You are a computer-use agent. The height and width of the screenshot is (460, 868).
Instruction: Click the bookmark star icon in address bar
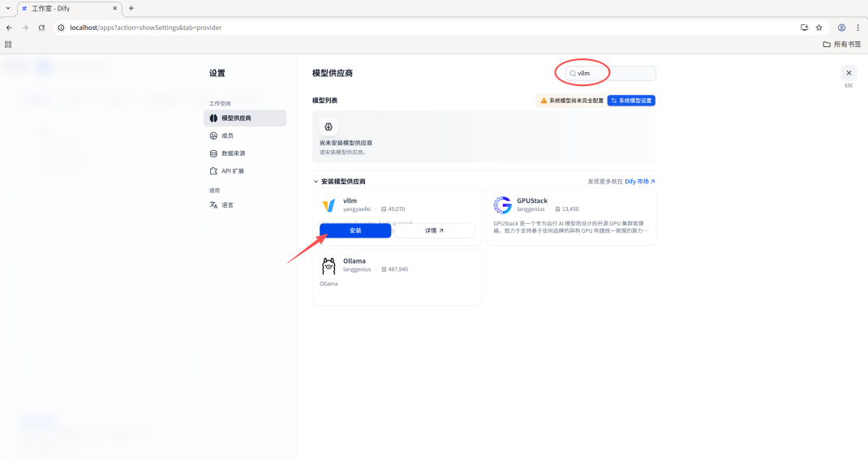coord(819,28)
